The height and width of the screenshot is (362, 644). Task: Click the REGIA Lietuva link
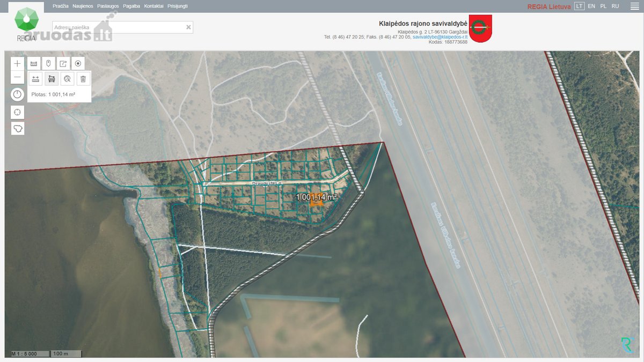(549, 6)
